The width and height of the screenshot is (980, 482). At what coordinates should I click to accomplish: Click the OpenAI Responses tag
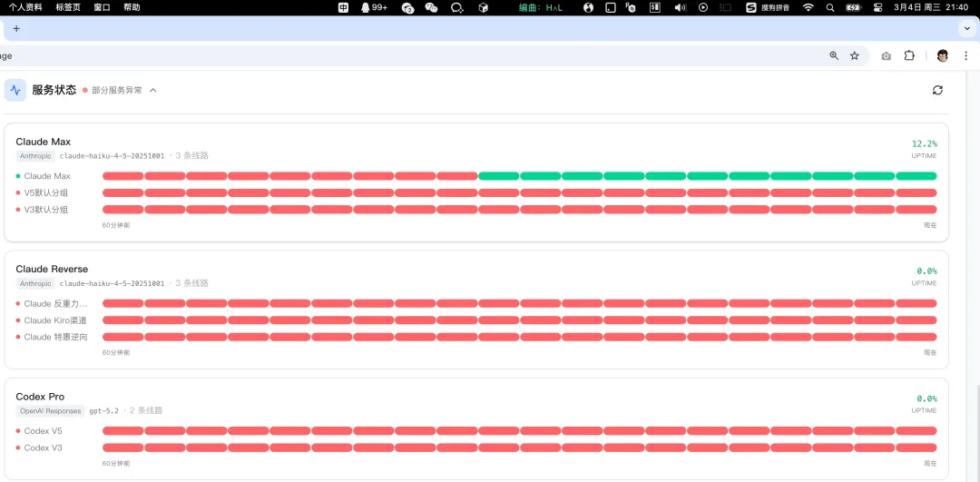51,410
